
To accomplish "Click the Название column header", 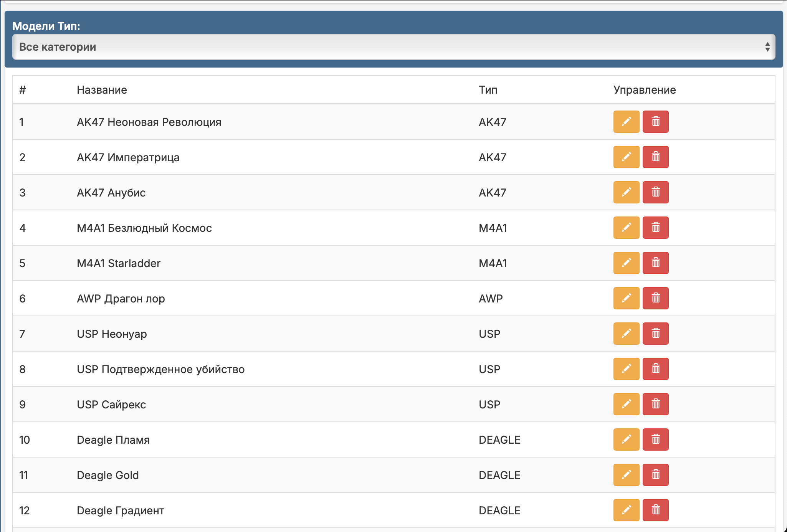I will point(102,90).
